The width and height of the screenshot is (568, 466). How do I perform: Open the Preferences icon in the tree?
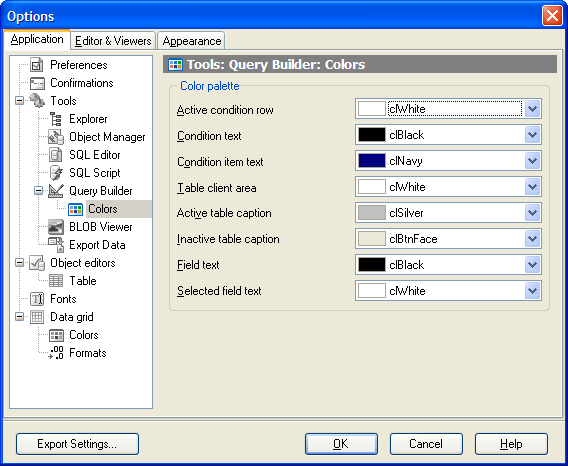click(37, 65)
